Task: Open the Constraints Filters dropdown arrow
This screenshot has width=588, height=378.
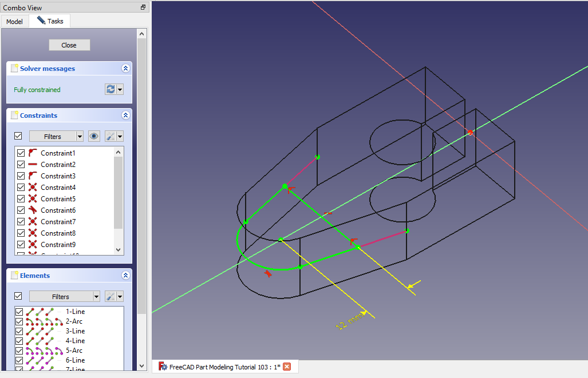Action: coord(79,136)
